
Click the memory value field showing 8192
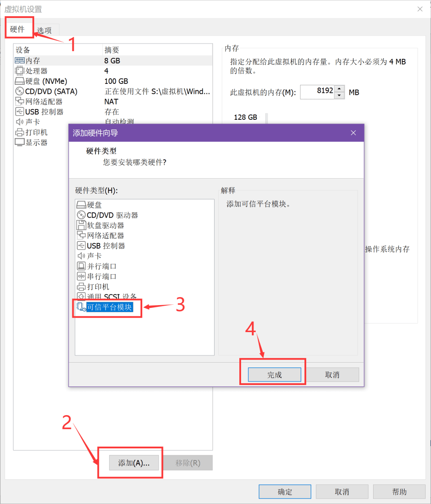317,92
